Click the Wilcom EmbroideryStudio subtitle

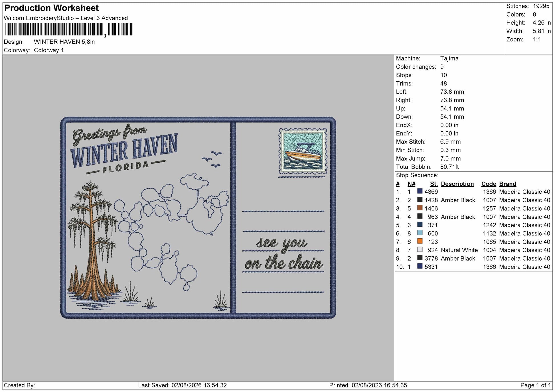(x=66, y=18)
